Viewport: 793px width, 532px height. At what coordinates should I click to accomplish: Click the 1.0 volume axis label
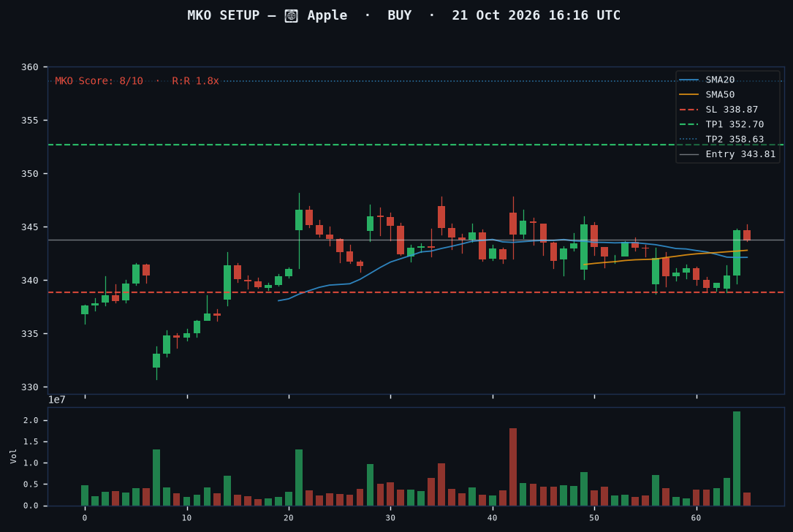31,463
